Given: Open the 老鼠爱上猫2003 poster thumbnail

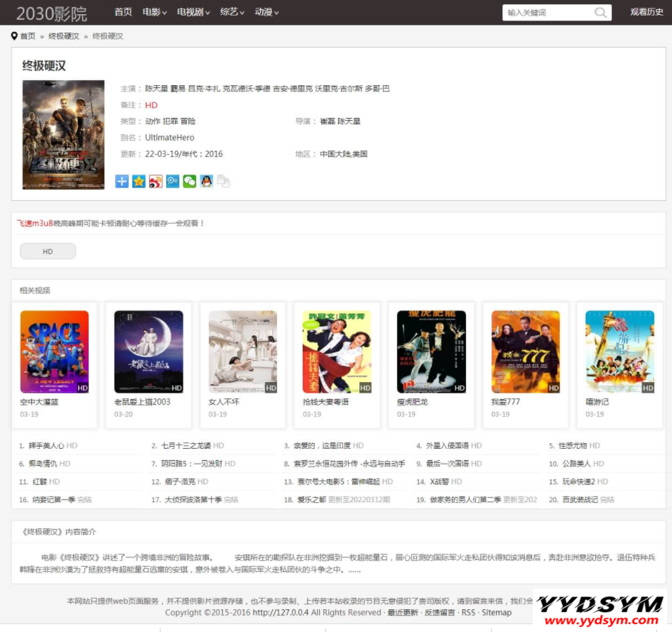Looking at the screenshot, I should tap(148, 352).
